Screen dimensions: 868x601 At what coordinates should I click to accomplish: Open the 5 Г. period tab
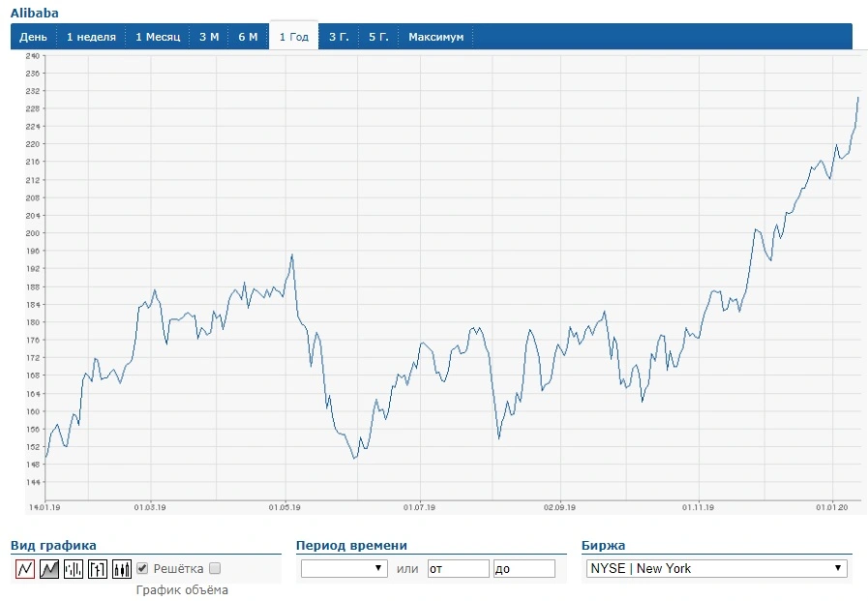tap(378, 37)
